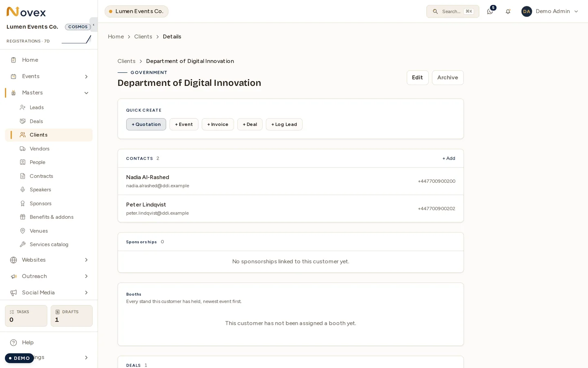Open the chat messages icon with badge
Image resolution: width=588 pixels, height=368 pixels.
(x=490, y=11)
